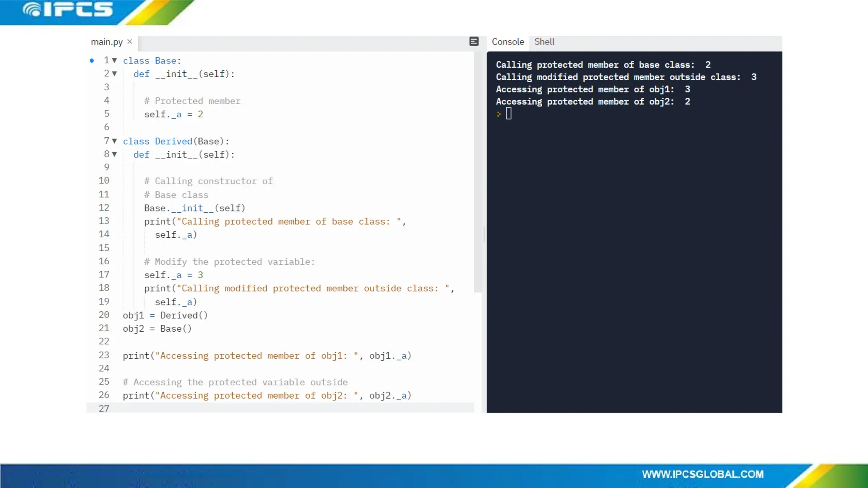Image resolution: width=868 pixels, height=488 pixels.
Task: Switch to the Shell tab
Action: (544, 42)
